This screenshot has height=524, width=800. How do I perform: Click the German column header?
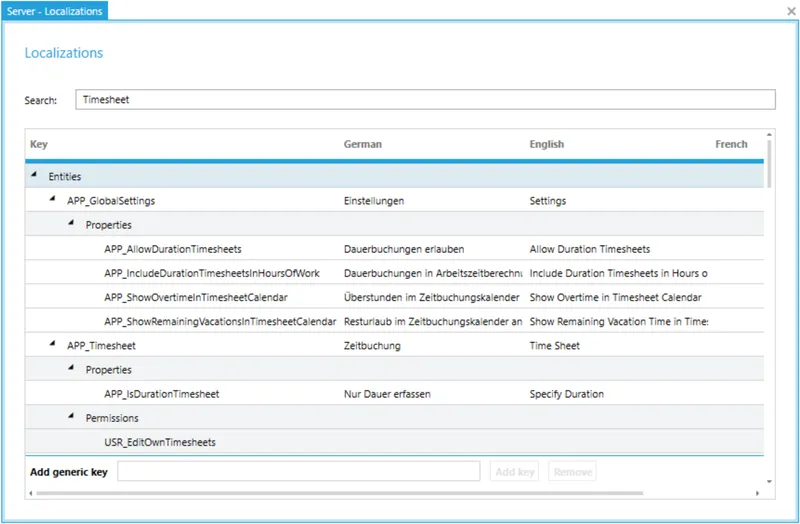point(362,144)
